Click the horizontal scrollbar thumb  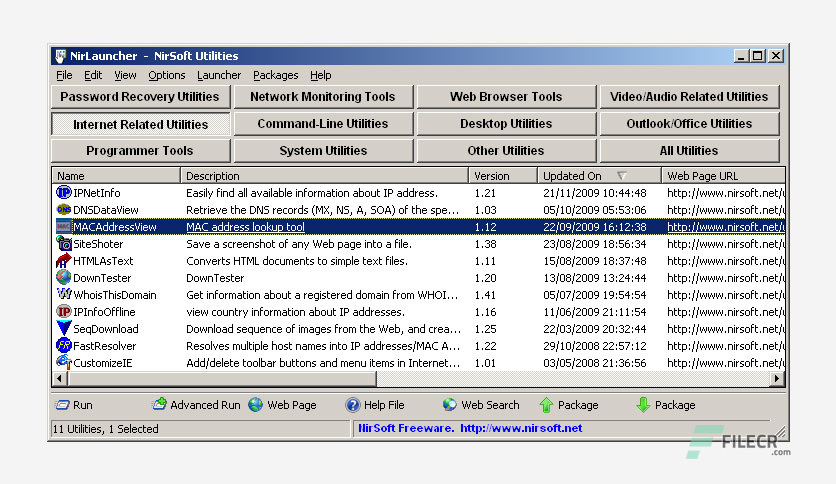[222, 378]
